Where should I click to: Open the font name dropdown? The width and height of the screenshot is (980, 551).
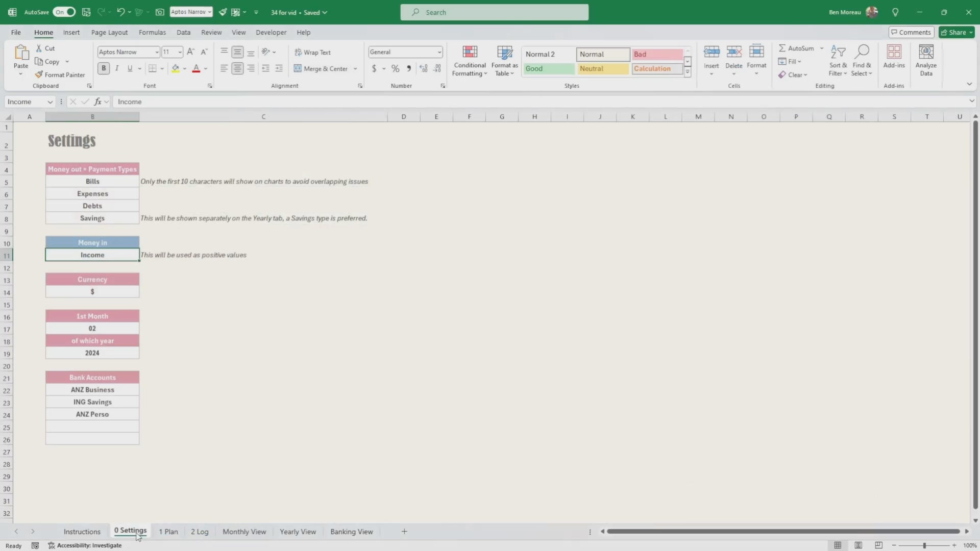click(x=157, y=52)
